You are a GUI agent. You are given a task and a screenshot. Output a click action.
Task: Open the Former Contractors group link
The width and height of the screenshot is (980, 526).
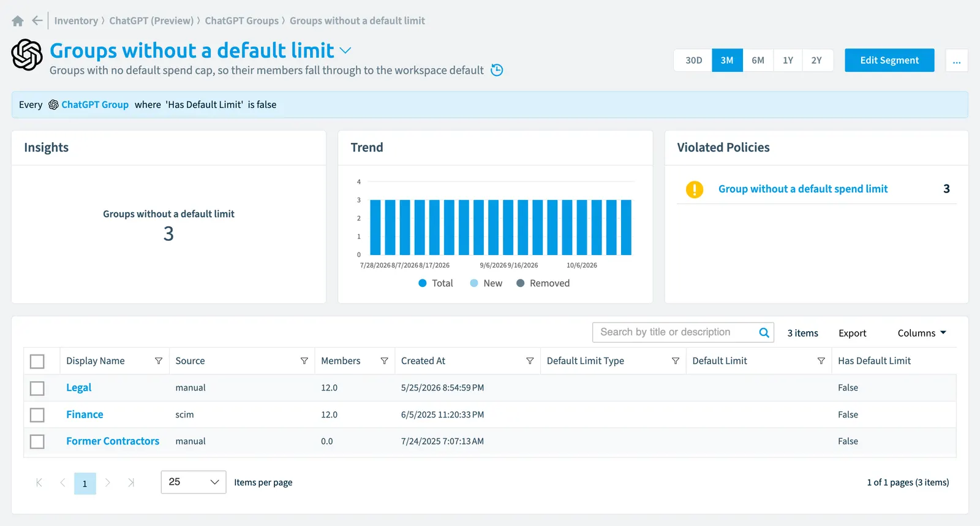point(113,441)
